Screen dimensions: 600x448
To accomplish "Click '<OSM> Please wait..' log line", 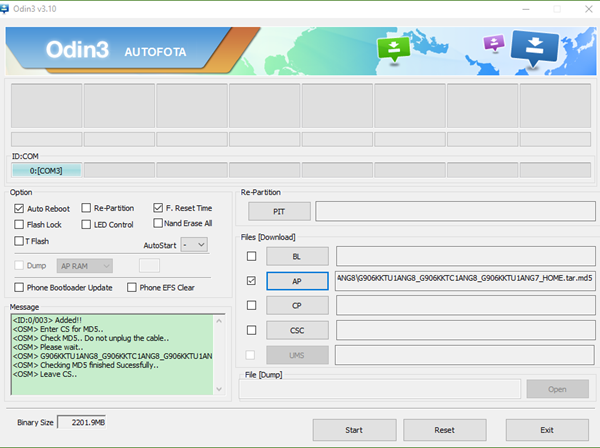I will [x=48, y=347].
